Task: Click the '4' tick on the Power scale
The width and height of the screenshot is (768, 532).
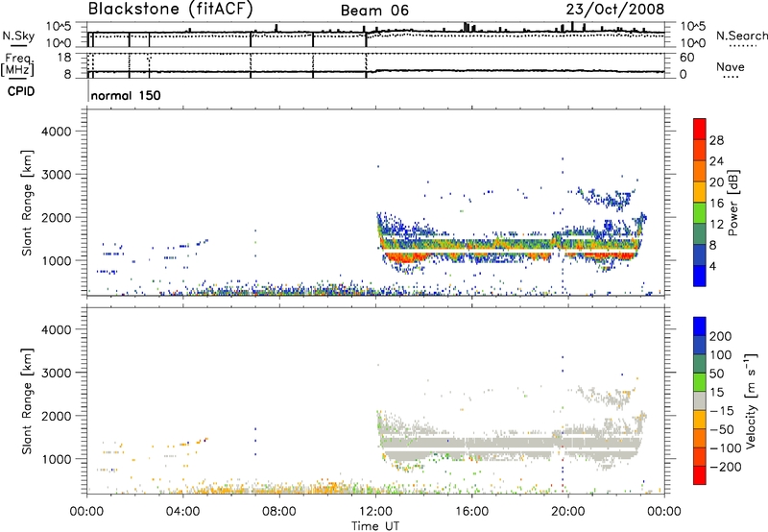Action: coord(712,266)
